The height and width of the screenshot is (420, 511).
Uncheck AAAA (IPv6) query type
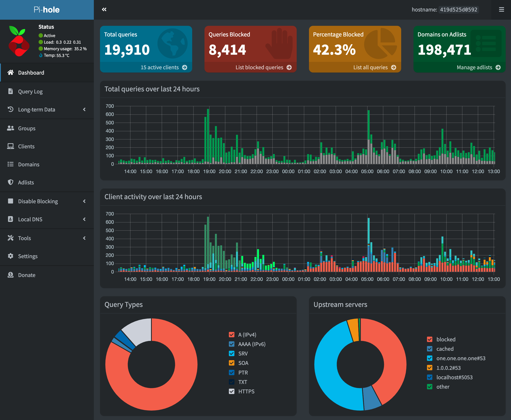coord(232,344)
